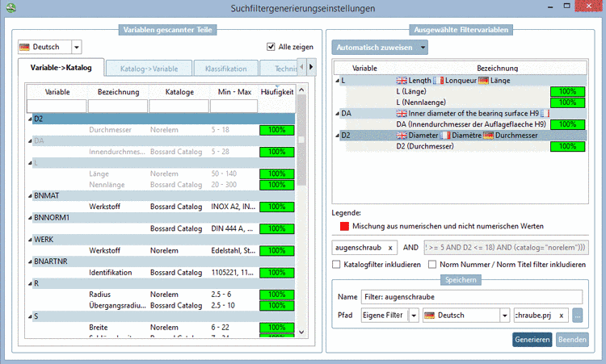Click scroll down arrow in variables list
This screenshot has width=606, height=364.
tap(301, 332)
